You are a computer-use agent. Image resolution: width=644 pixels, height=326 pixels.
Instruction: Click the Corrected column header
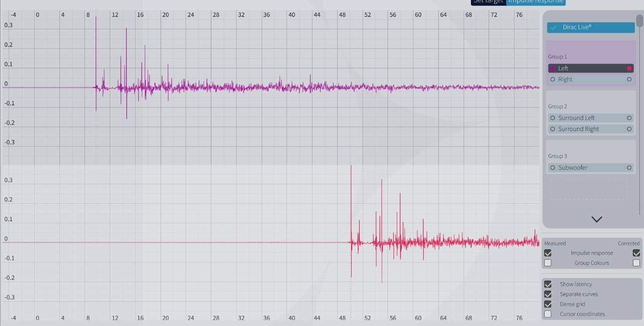click(629, 243)
